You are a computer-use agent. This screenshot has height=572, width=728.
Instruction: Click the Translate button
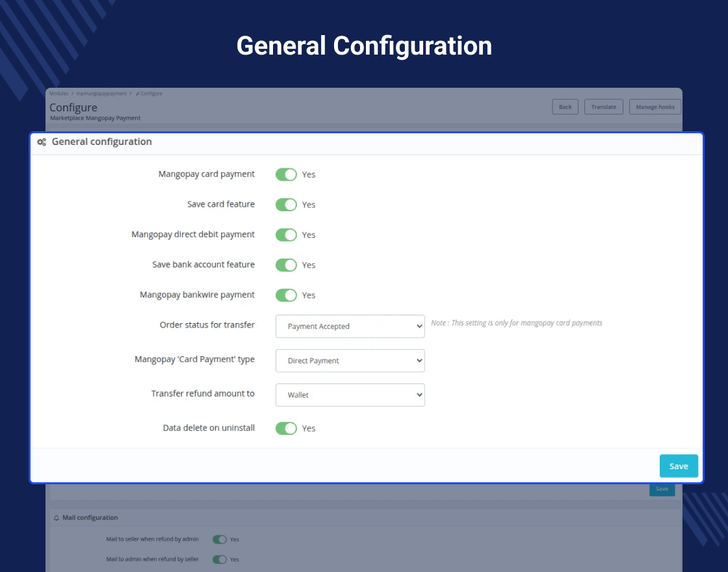point(604,107)
